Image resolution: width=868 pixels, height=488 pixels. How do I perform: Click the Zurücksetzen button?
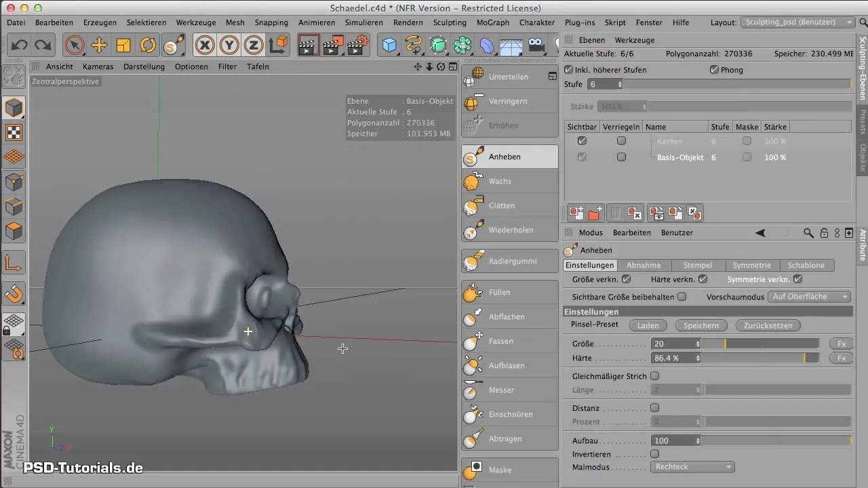click(x=768, y=325)
